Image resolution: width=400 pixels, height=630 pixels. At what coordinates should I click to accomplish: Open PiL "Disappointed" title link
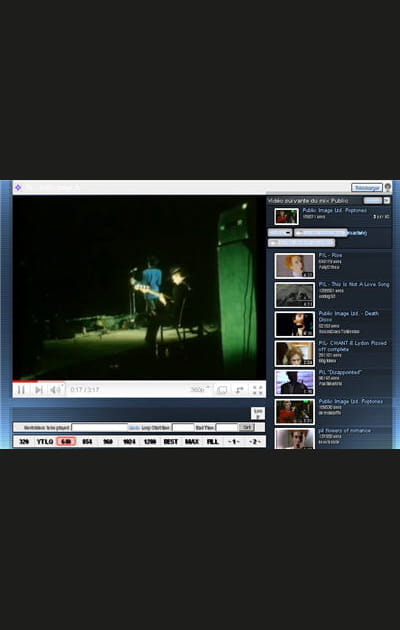pos(340,372)
